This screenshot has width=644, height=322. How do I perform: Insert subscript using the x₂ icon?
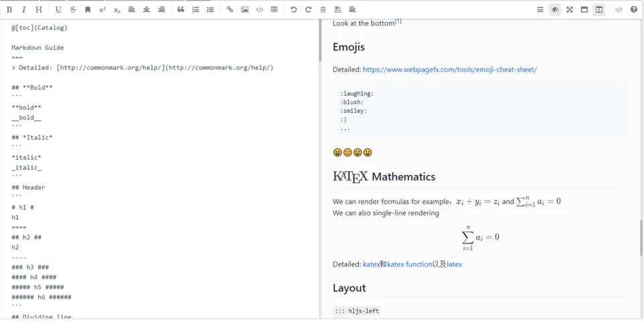click(x=117, y=10)
